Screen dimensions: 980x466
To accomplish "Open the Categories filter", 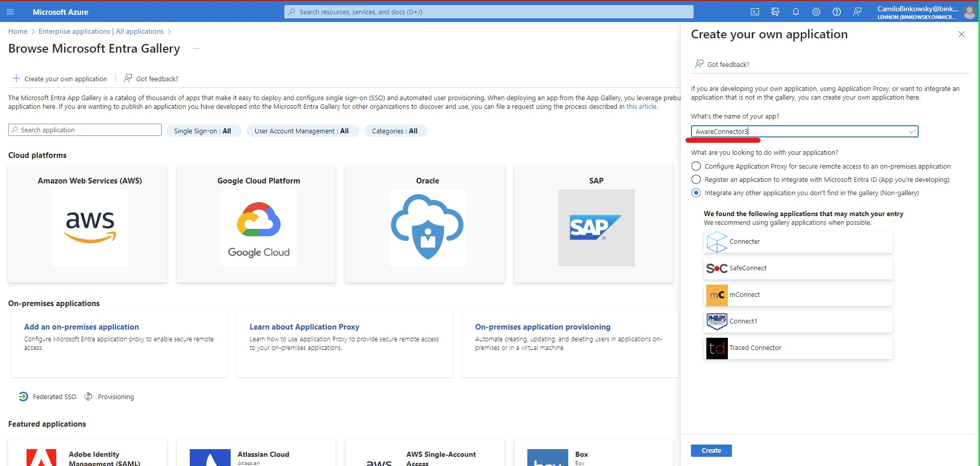I will click(x=395, y=131).
